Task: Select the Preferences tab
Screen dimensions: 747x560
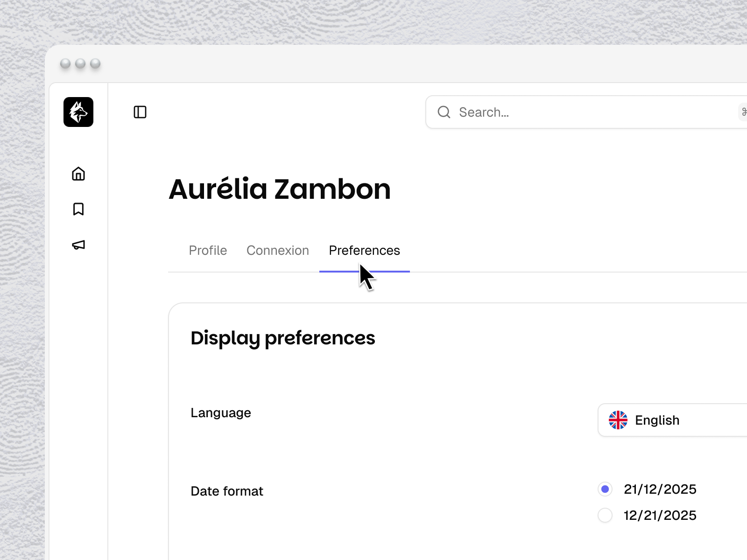Action: pos(365,251)
